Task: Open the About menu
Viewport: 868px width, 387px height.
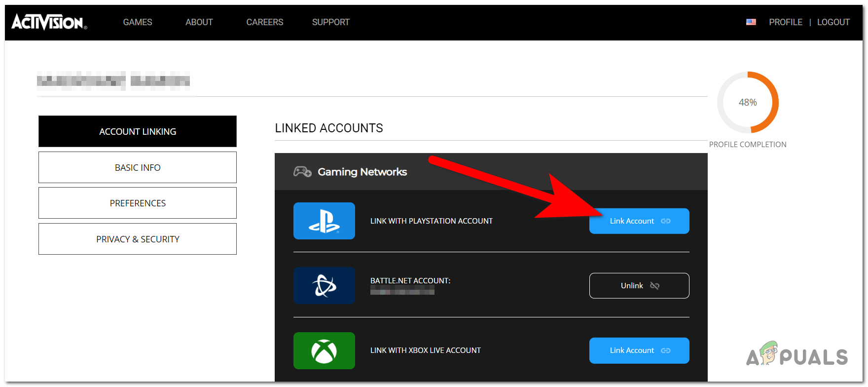Action: [199, 22]
